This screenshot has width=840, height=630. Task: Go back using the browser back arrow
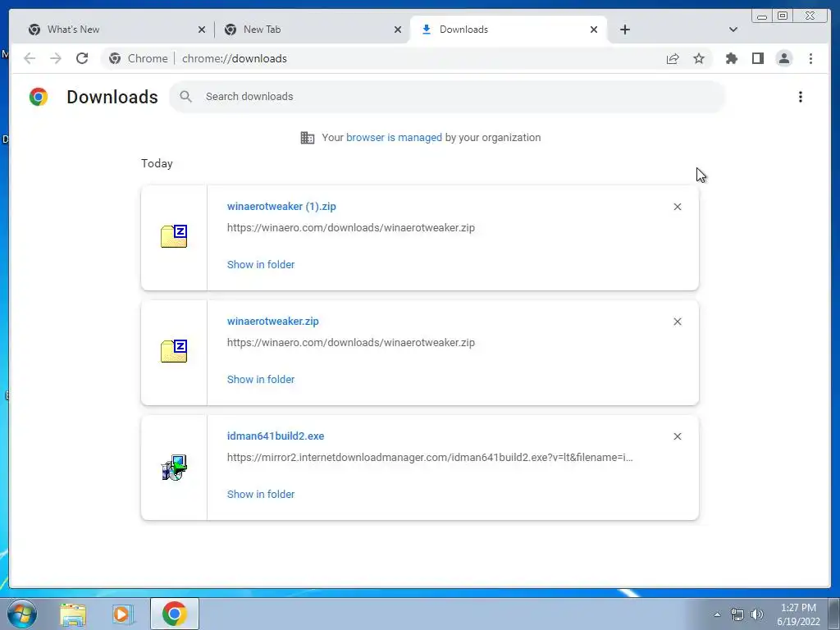[x=30, y=58]
